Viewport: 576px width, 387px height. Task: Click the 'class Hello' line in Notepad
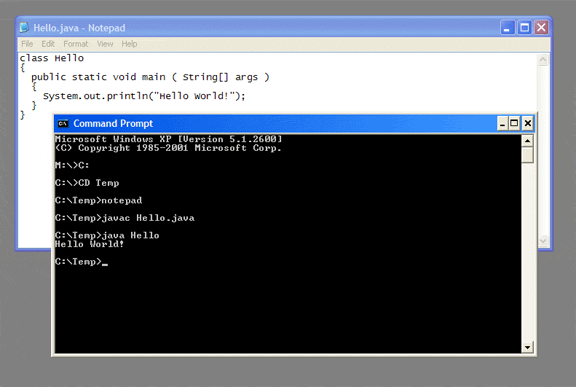[52, 58]
